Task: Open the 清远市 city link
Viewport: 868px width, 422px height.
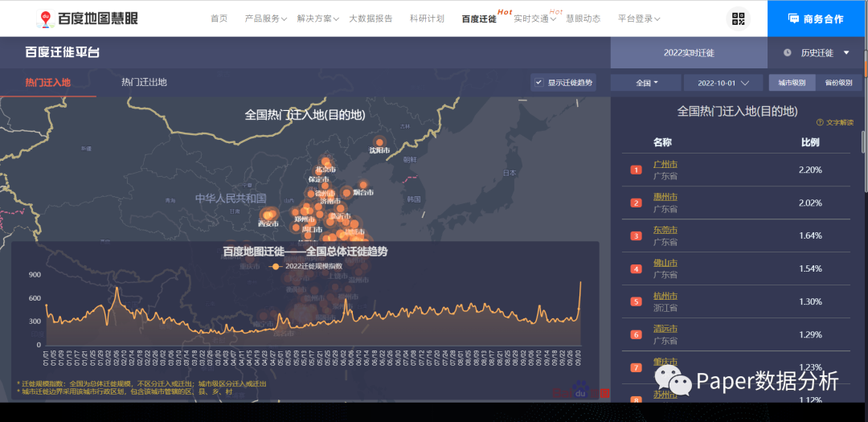Action: click(x=665, y=329)
